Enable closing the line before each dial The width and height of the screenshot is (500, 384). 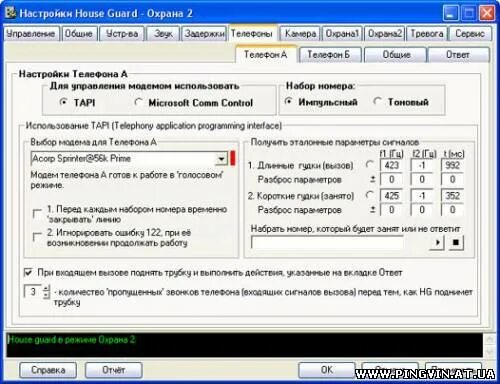(x=37, y=214)
